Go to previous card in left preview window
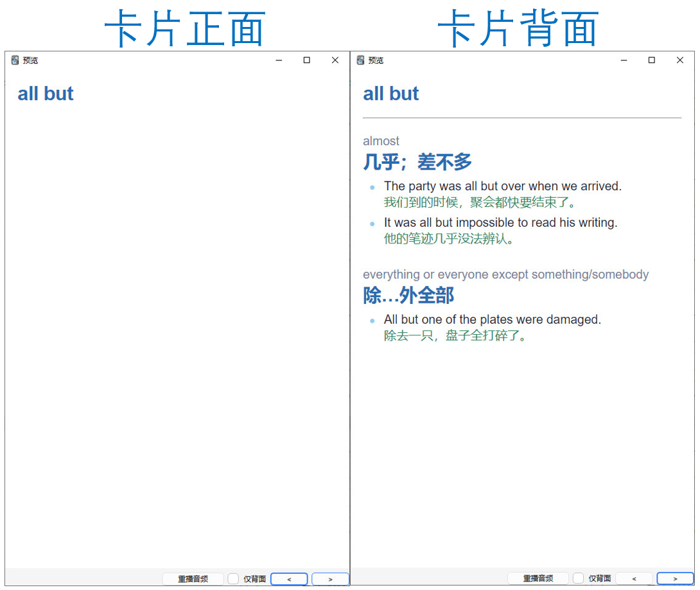The width and height of the screenshot is (700, 590). pyautogui.click(x=289, y=579)
